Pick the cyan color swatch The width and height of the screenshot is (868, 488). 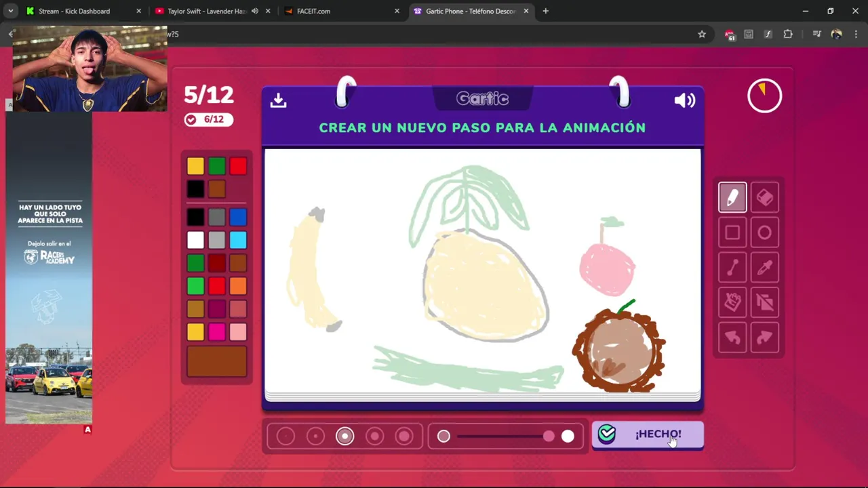point(238,240)
